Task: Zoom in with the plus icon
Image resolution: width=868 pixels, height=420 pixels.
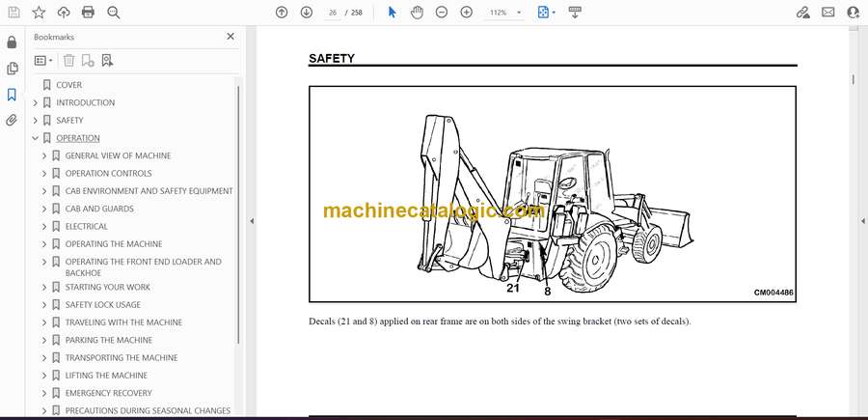Action: point(467,13)
